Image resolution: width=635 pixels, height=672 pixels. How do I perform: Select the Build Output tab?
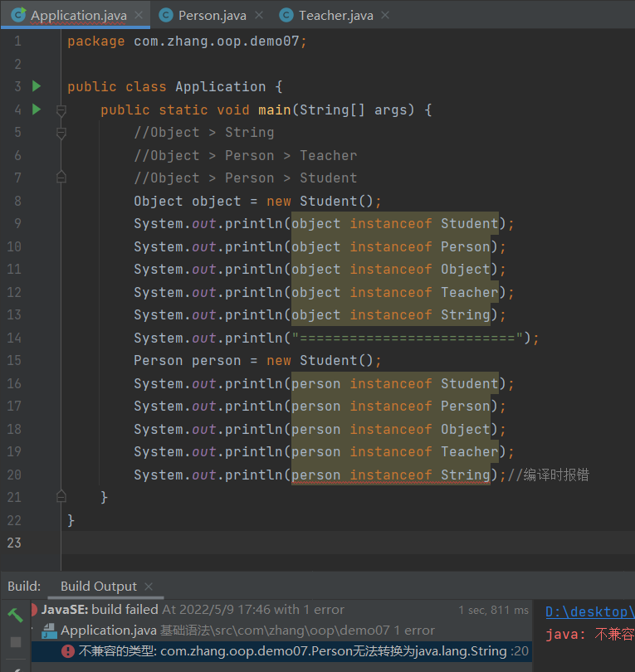99,586
